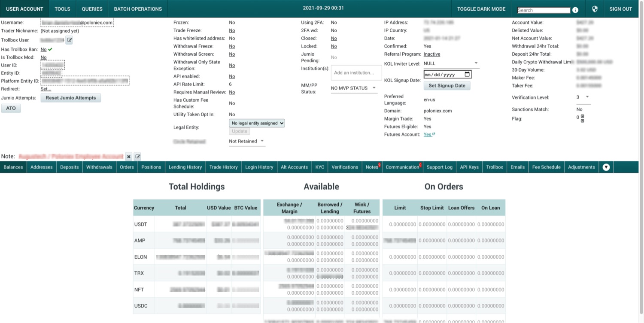Image resolution: width=644 pixels, height=323 pixels.
Task: Open the Support Log tab
Action: pos(440,167)
